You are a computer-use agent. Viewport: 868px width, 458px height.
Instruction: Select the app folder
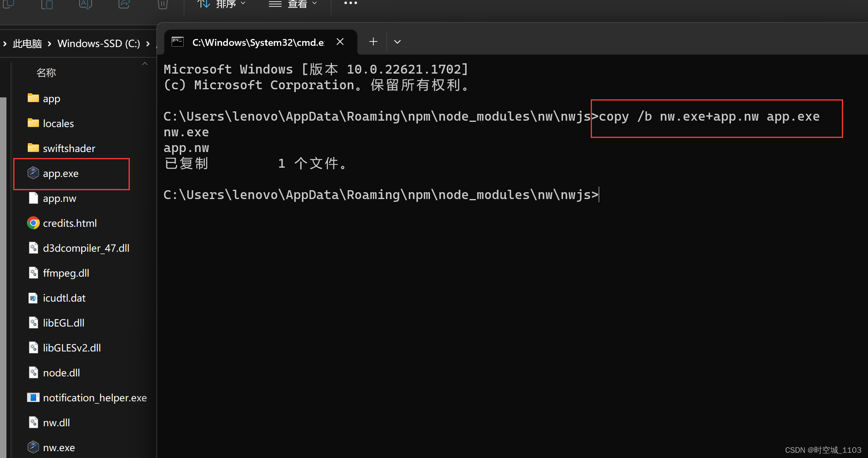click(51, 98)
